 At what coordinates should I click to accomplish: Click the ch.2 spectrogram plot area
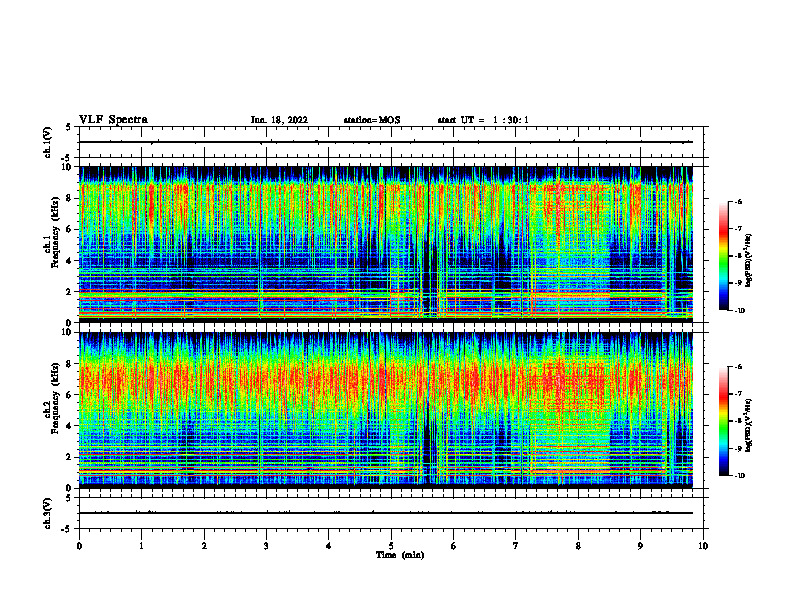pyautogui.click(x=391, y=410)
